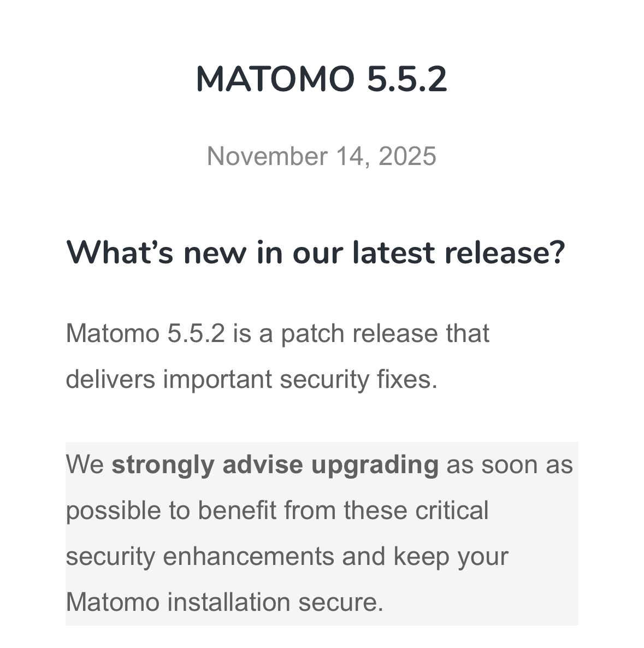Click the word "delivers" in the first paragraph
The width and height of the screenshot is (644, 648).
[x=110, y=379]
